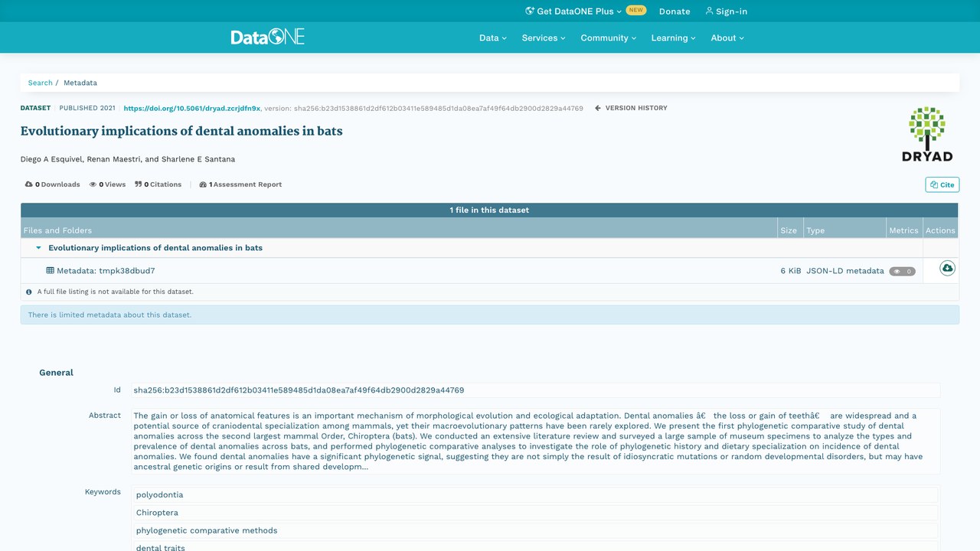Viewport: 980px width, 551px height.
Task: Open the dataset DOI link
Action: (191, 108)
